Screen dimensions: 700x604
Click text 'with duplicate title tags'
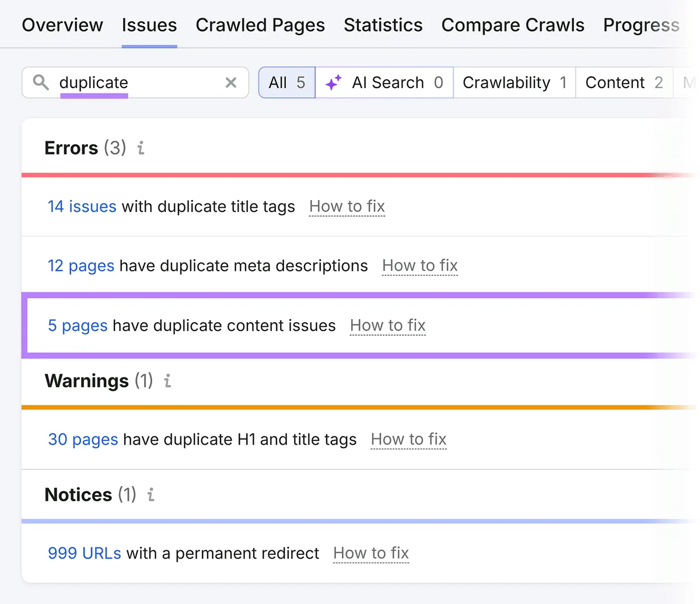[208, 207]
